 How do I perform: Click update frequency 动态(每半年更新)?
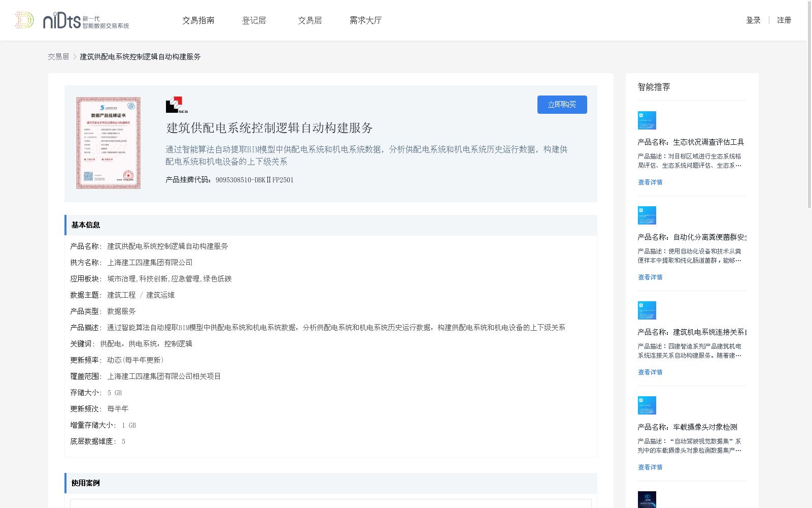[136, 360]
